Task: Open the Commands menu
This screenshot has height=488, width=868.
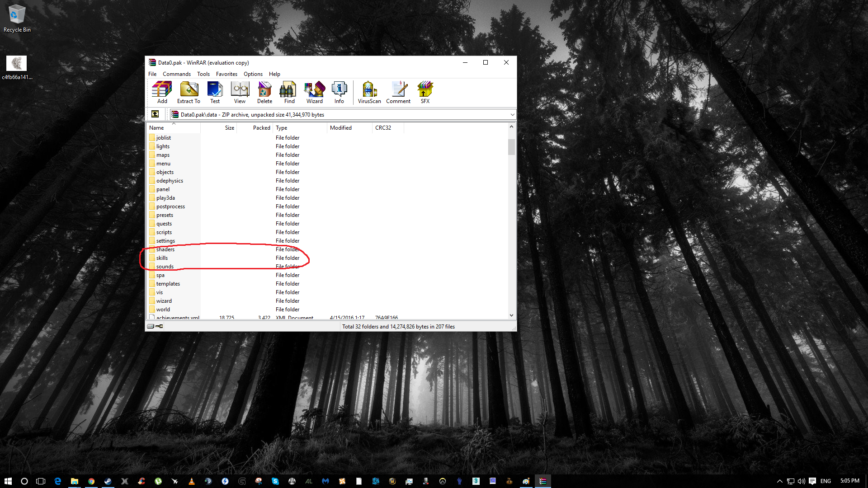Action: coord(176,74)
